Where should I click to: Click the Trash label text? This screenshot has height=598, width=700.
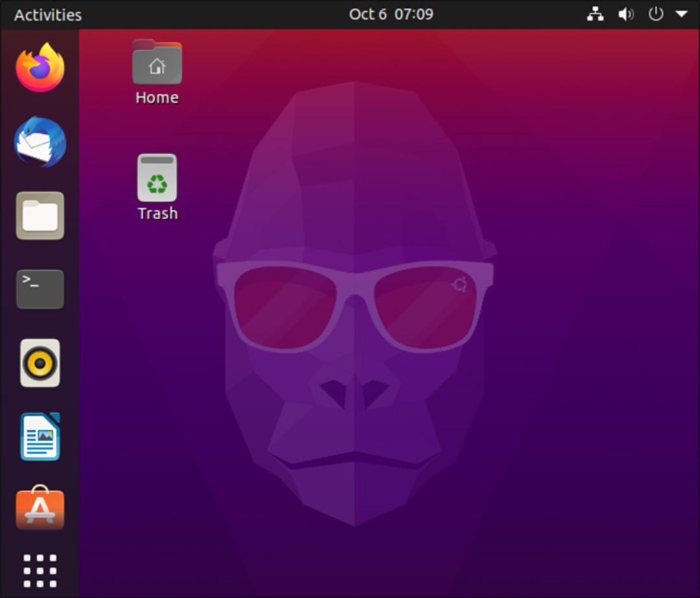click(x=157, y=213)
